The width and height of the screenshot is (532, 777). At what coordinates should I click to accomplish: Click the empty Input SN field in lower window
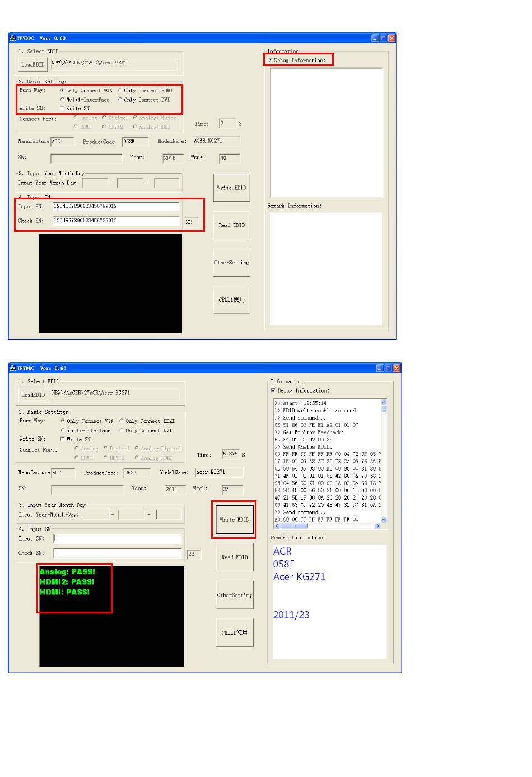[118, 538]
